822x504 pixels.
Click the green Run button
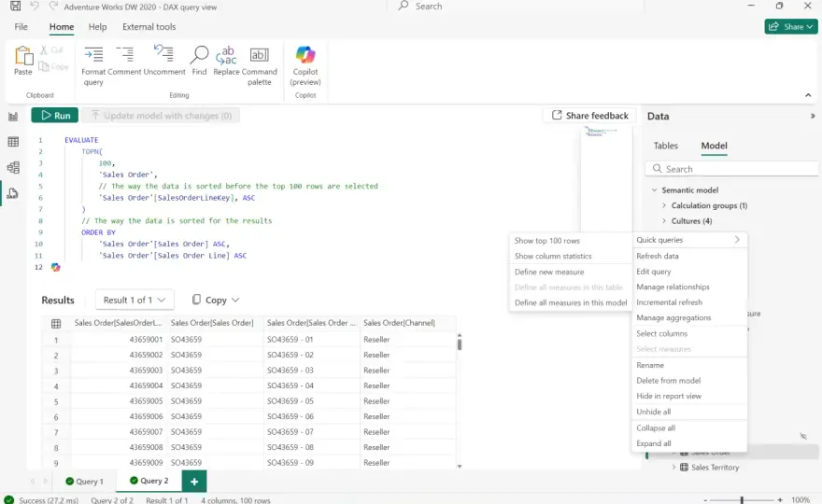pyautogui.click(x=54, y=115)
